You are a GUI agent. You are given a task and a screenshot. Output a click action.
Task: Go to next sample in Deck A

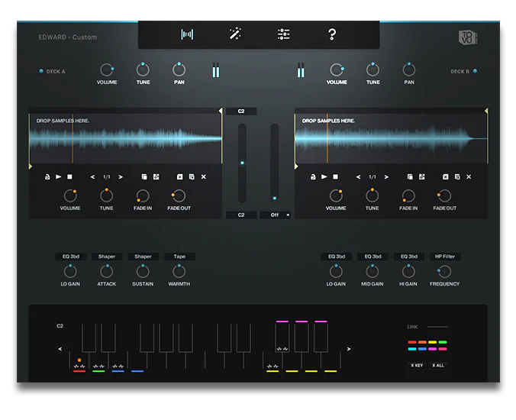point(121,177)
